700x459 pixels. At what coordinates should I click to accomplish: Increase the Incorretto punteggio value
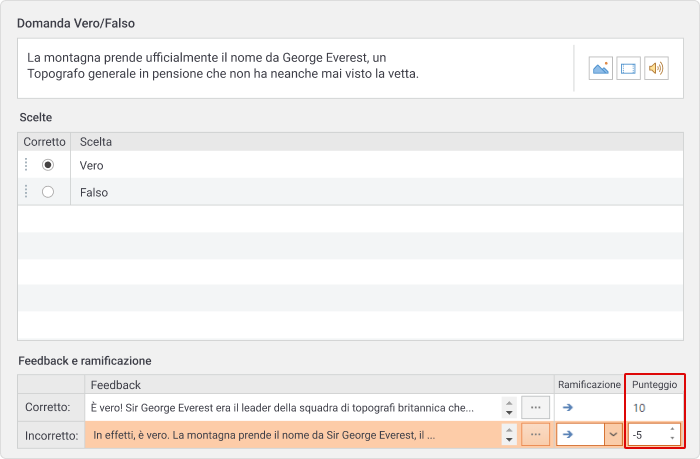tap(672, 430)
